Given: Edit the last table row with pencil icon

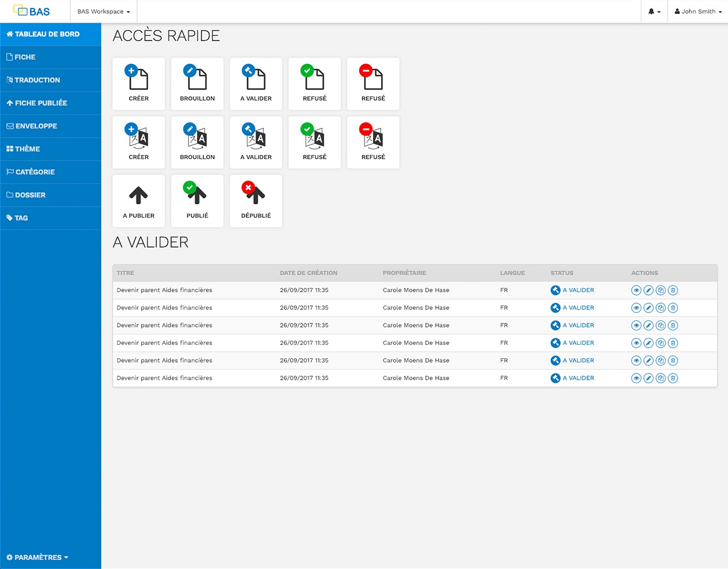Looking at the screenshot, I should 648,378.
